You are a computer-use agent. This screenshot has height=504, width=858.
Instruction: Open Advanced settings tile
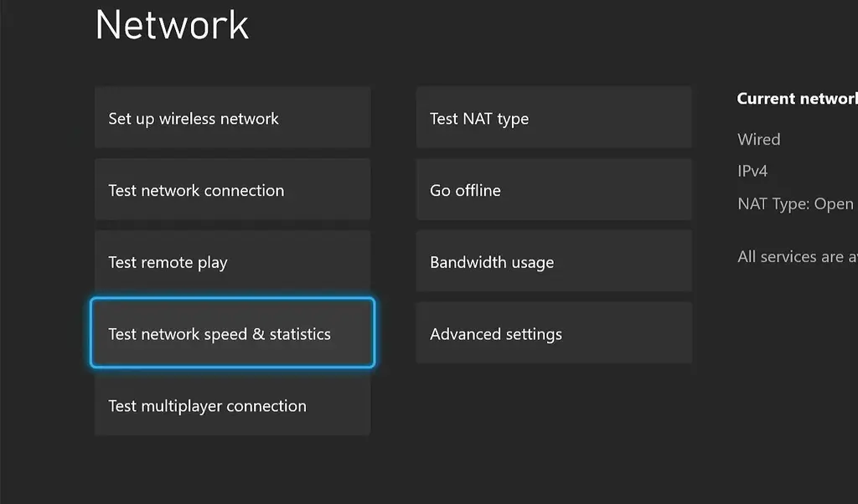554,333
